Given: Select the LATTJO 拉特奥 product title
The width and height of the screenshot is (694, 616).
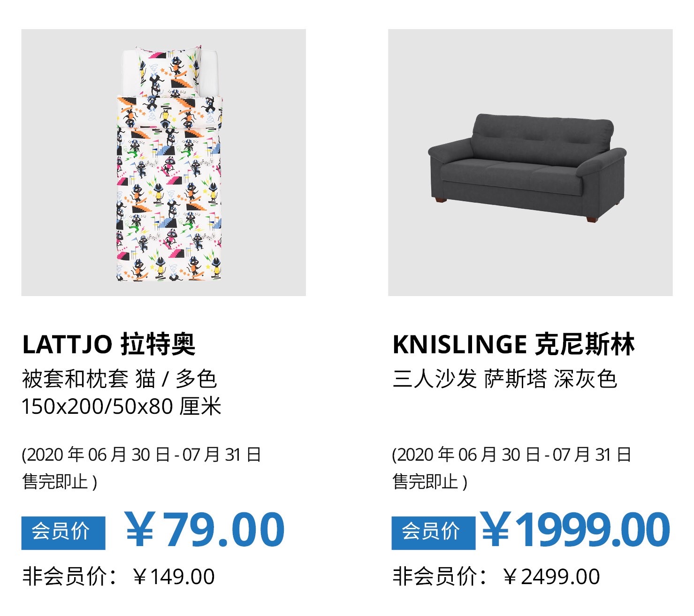Looking at the screenshot, I should pyautogui.click(x=108, y=344).
